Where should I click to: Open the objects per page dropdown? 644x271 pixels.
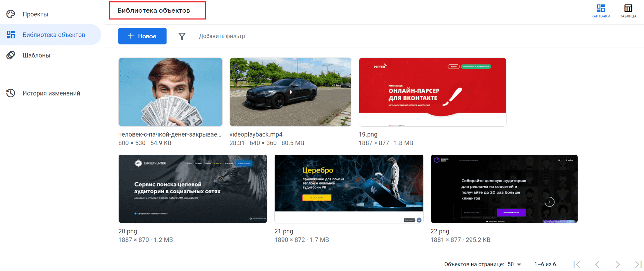tap(514, 264)
